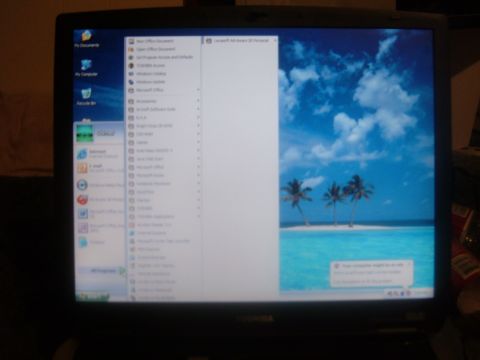This screenshot has height=360, width=480.
Task: Click the single entry in the open submenu
Action: (x=240, y=41)
